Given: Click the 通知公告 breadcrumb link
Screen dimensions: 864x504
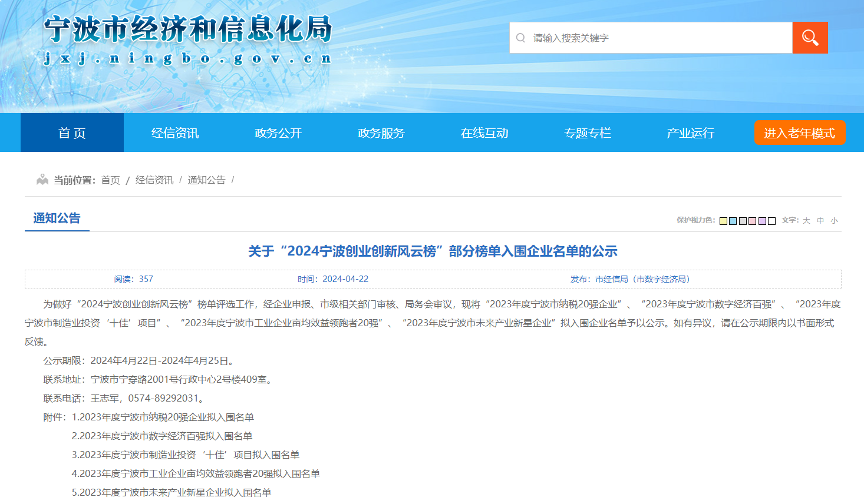Looking at the screenshot, I should coord(206,180).
